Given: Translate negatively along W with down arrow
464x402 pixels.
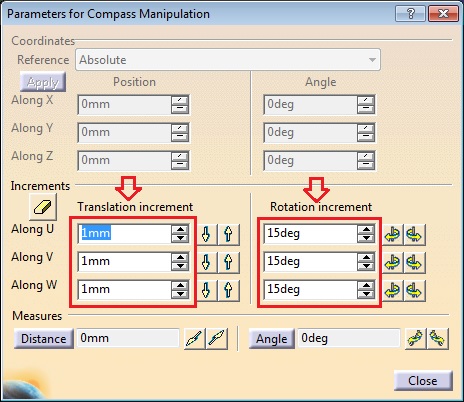Looking at the screenshot, I should tap(206, 290).
